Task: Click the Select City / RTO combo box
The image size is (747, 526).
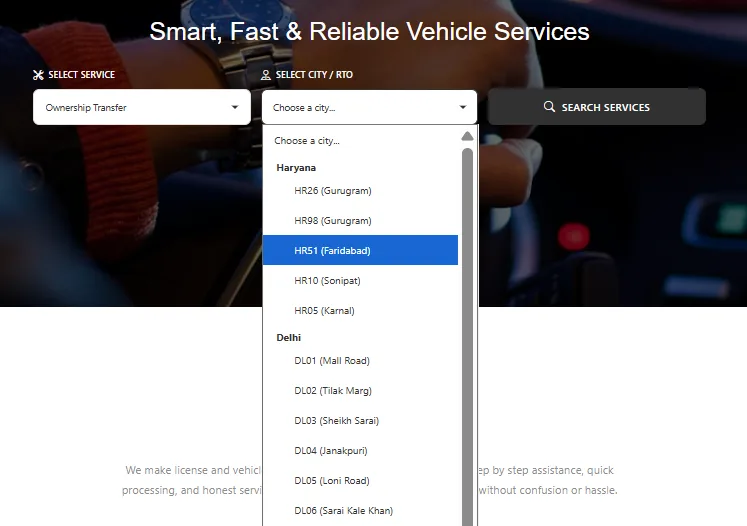Action: coord(369,107)
